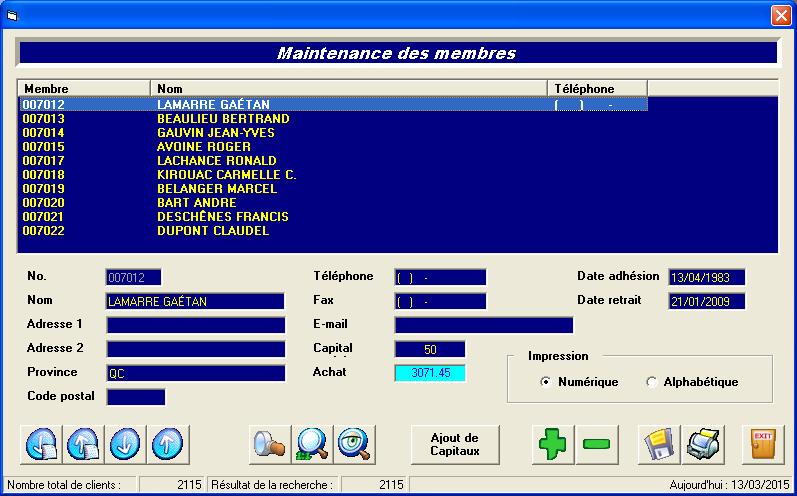Click the magnifying glass search icon

(312, 443)
